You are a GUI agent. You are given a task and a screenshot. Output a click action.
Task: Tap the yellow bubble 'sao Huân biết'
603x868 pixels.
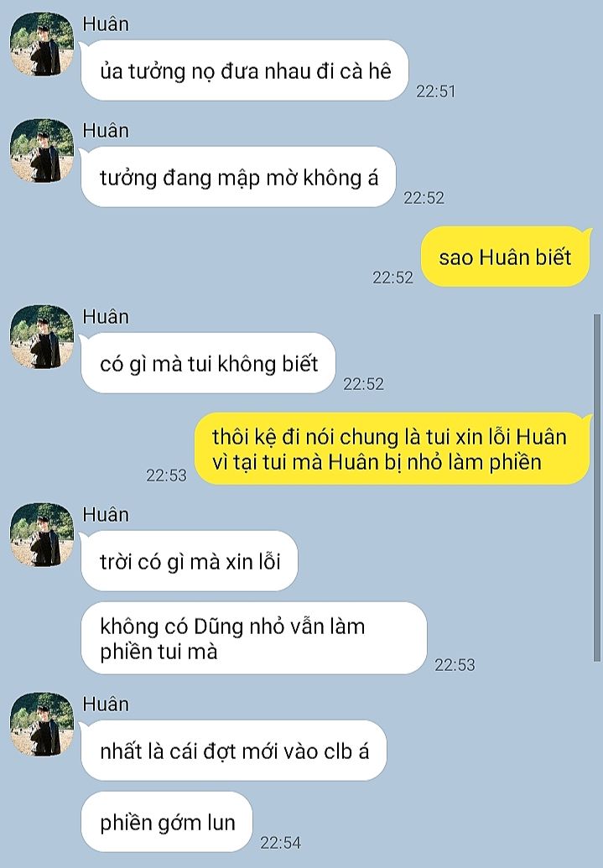pos(506,257)
